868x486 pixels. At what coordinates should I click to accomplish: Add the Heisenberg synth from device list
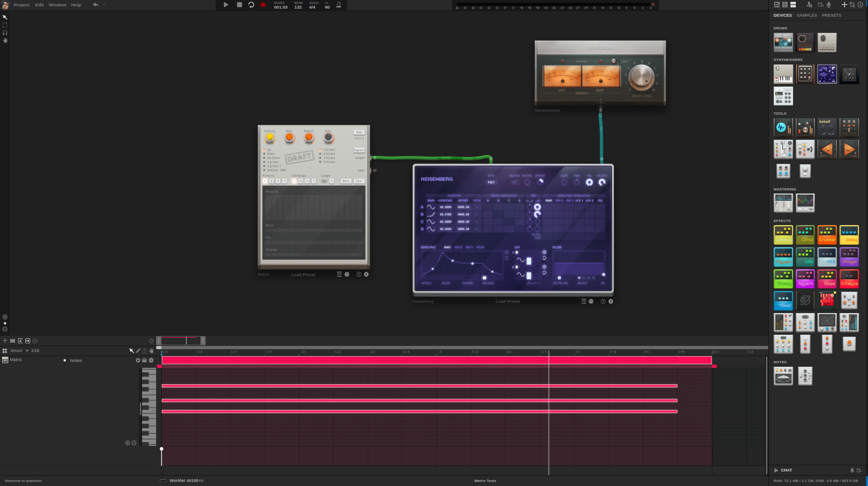coord(827,74)
